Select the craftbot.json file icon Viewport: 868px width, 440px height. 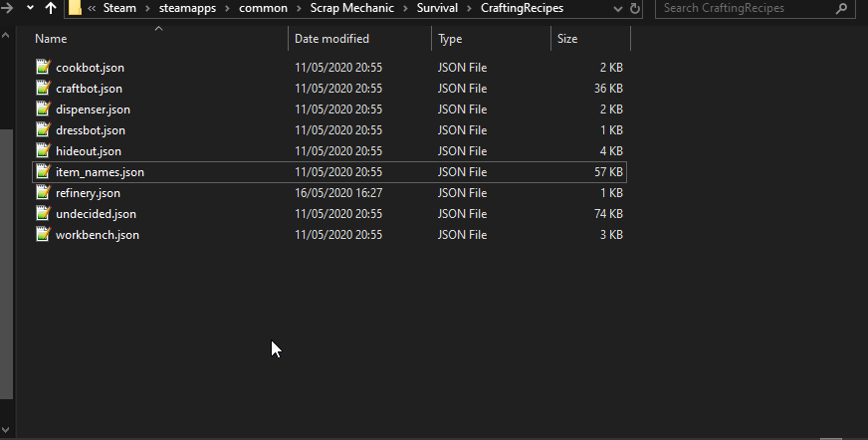click(43, 89)
